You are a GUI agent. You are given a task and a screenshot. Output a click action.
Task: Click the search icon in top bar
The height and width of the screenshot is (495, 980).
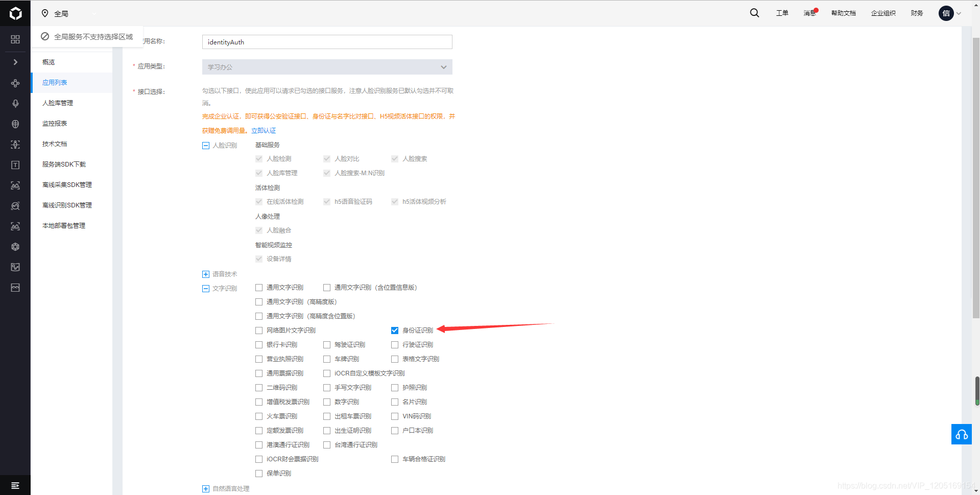pyautogui.click(x=754, y=13)
